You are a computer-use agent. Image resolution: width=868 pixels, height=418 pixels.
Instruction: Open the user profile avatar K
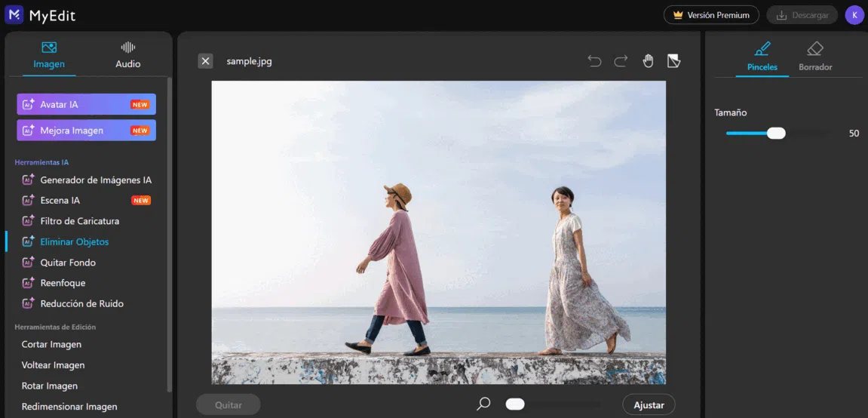point(854,15)
